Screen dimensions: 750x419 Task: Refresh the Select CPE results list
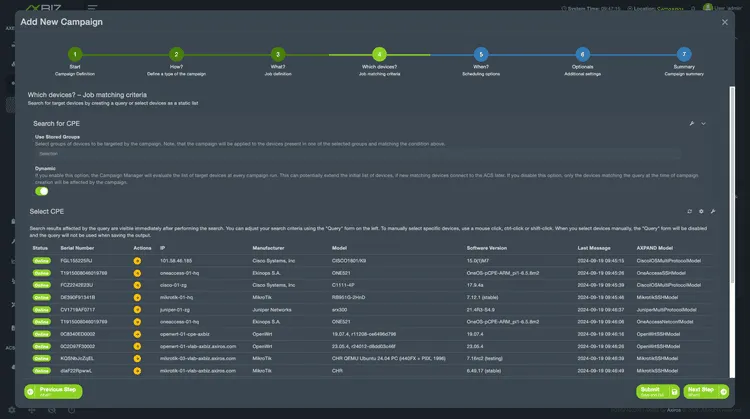click(x=689, y=212)
